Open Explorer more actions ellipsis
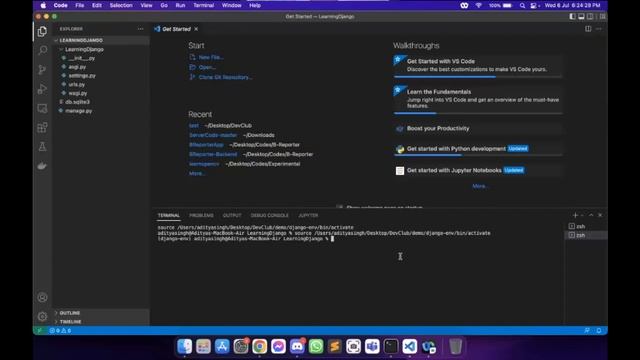Screen dimensions: 640x360 pyautogui.click(x=140, y=29)
